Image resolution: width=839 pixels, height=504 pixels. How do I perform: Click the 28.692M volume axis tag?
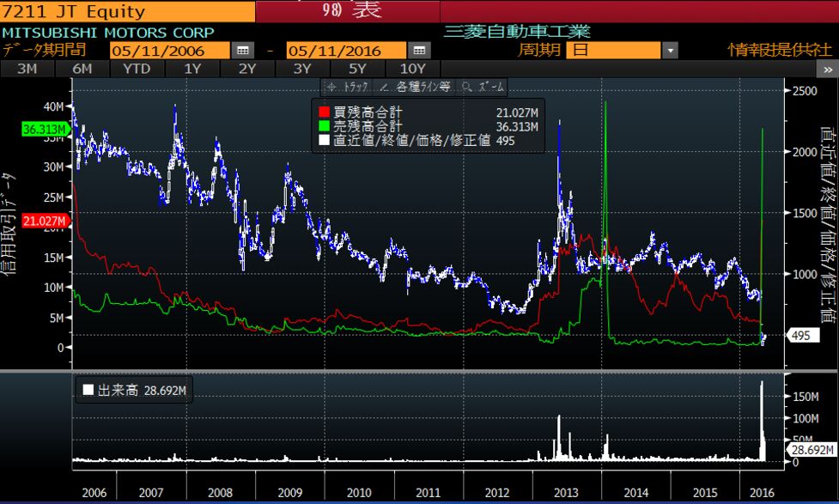pyautogui.click(x=812, y=450)
